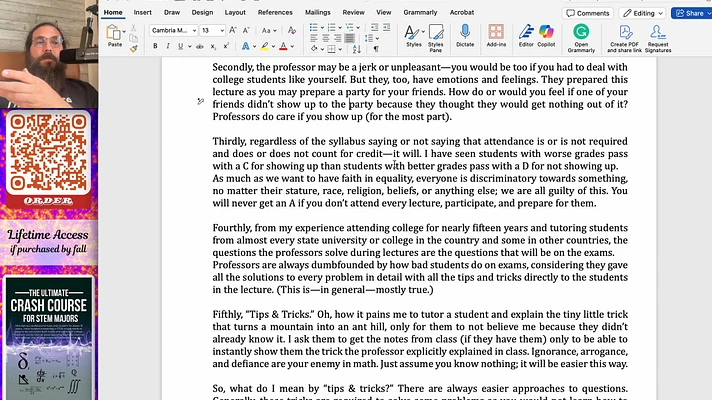The height and width of the screenshot is (400, 712).
Task: Align text right
Action: pos(337,38)
